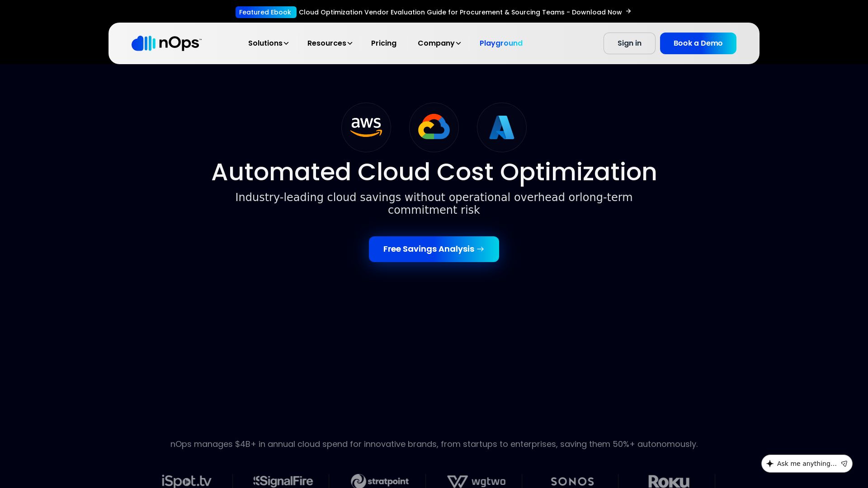Click the iSpot.tv customer logo
The width and height of the screenshot is (868, 488).
[187, 481]
